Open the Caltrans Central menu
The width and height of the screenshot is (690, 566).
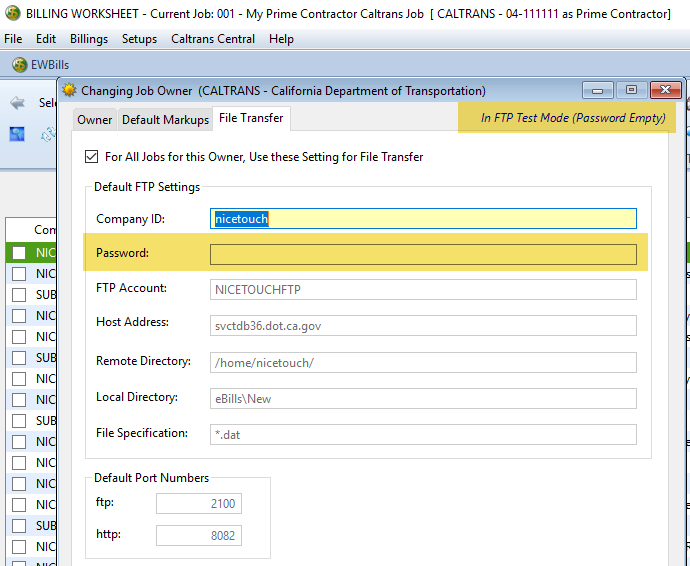point(213,39)
